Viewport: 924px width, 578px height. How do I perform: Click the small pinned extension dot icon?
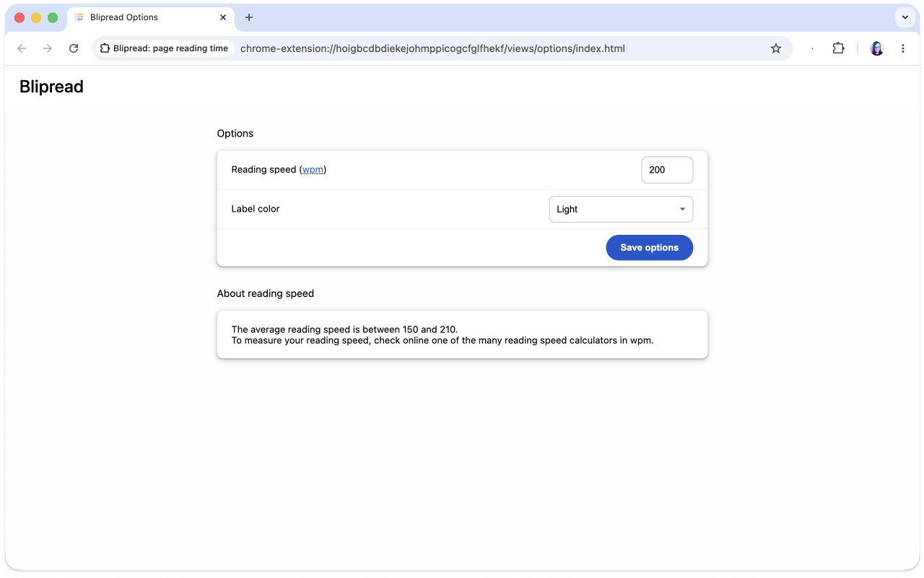click(812, 48)
